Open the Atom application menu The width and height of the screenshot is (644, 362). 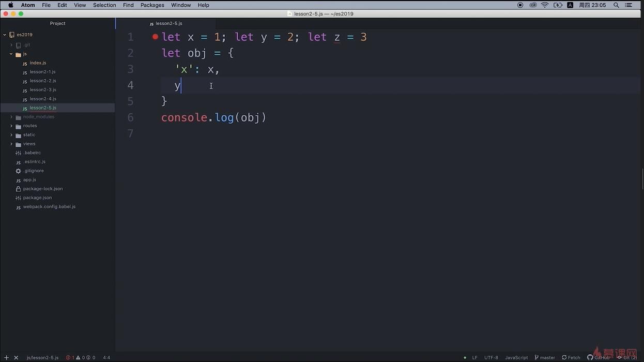pyautogui.click(x=28, y=5)
